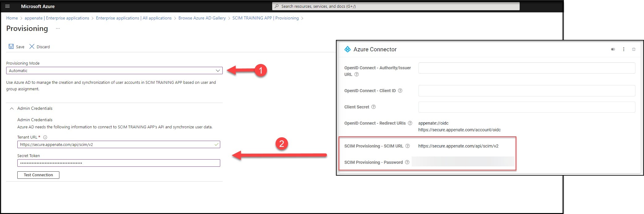
Task: Open Browse Azure AD Gallery breadcrumb
Action: coord(202,18)
